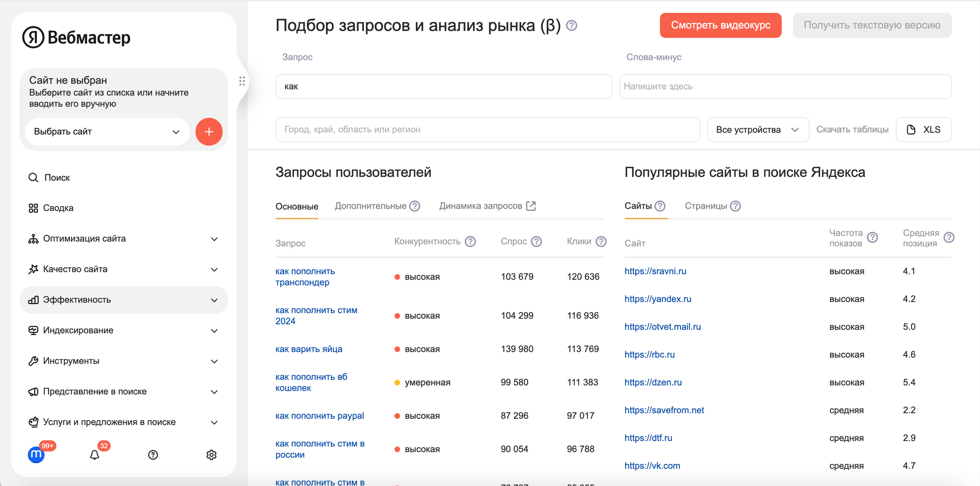Click the Оптимизация сайта icon

(33, 239)
